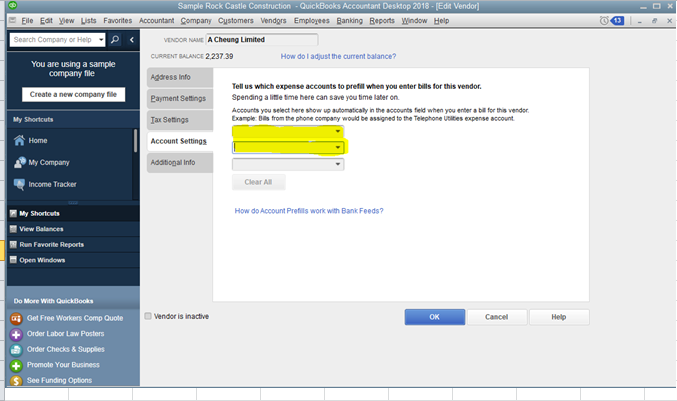Click the Do More With QuickBooks header
This screenshot has height=401, width=677.
pyautogui.click(x=54, y=301)
